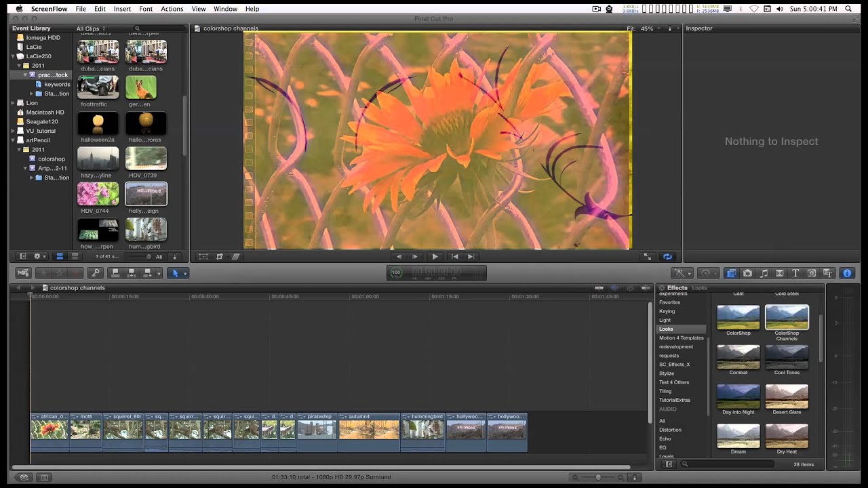
Task: Open the viewer Fit zoom dropdown
Action: tap(644, 28)
